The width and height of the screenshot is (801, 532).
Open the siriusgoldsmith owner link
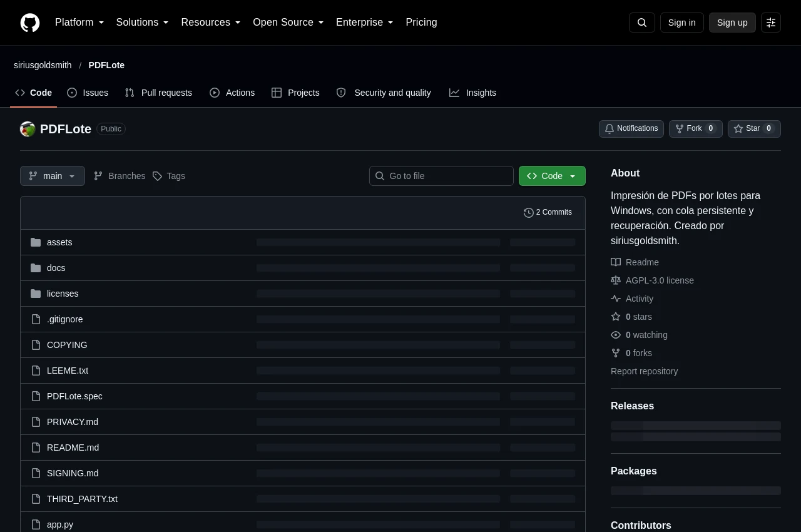43,65
